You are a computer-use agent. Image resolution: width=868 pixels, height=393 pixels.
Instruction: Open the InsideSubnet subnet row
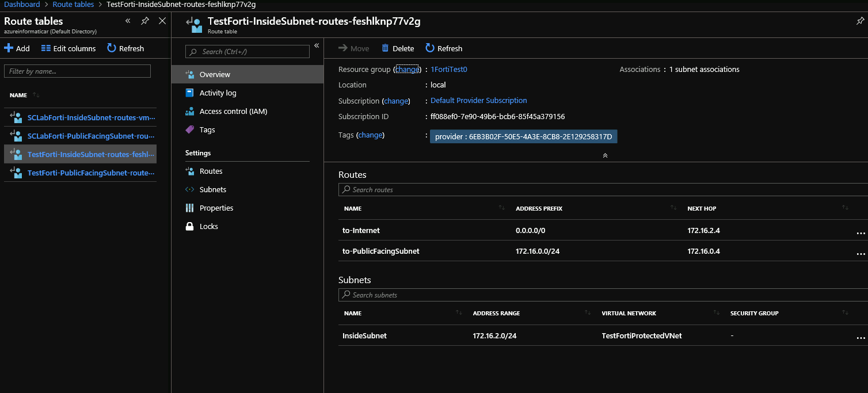pos(603,335)
